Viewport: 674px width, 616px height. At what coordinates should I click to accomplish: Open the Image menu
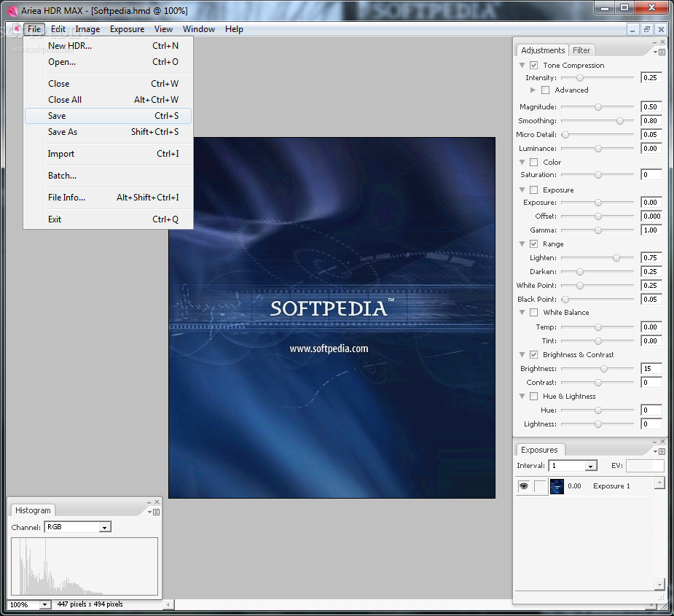click(87, 29)
